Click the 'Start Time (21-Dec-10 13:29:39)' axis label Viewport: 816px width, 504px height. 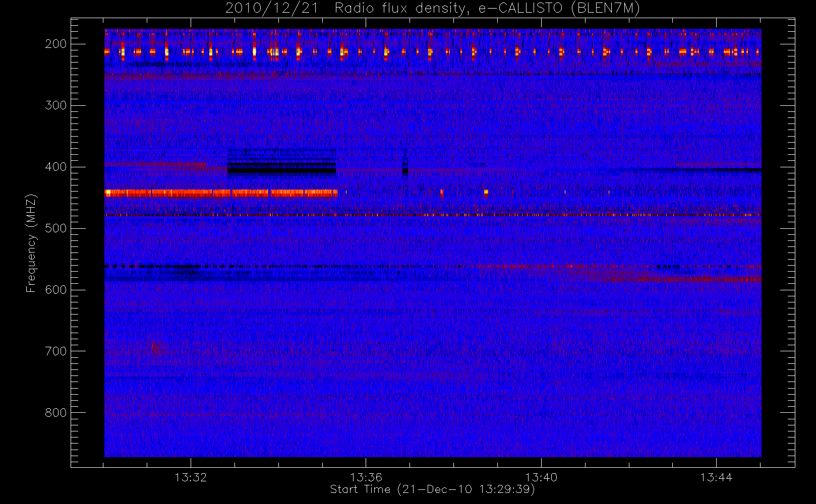pyautogui.click(x=432, y=489)
